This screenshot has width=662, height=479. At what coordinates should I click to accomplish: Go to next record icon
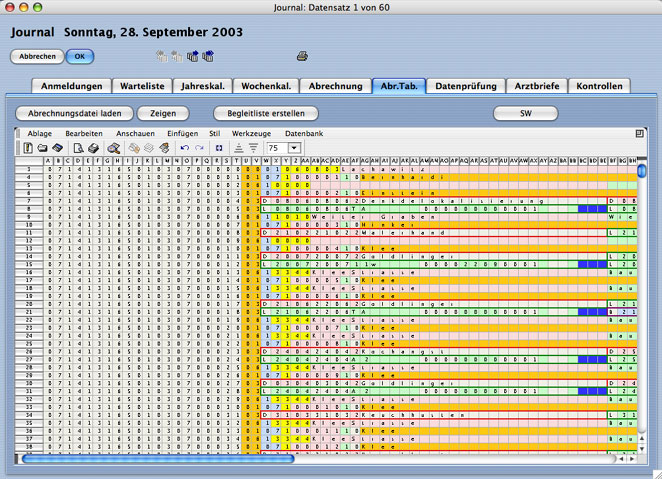click(193, 56)
